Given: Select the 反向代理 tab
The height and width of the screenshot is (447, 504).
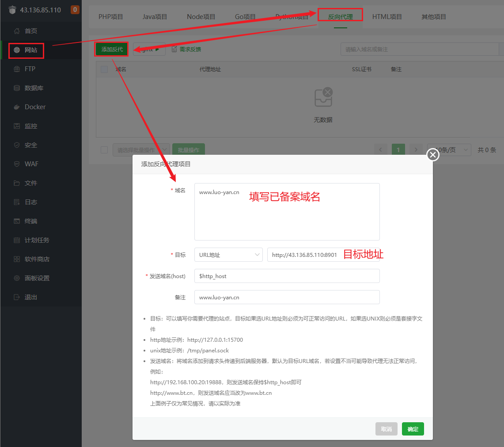Looking at the screenshot, I should 340,17.
